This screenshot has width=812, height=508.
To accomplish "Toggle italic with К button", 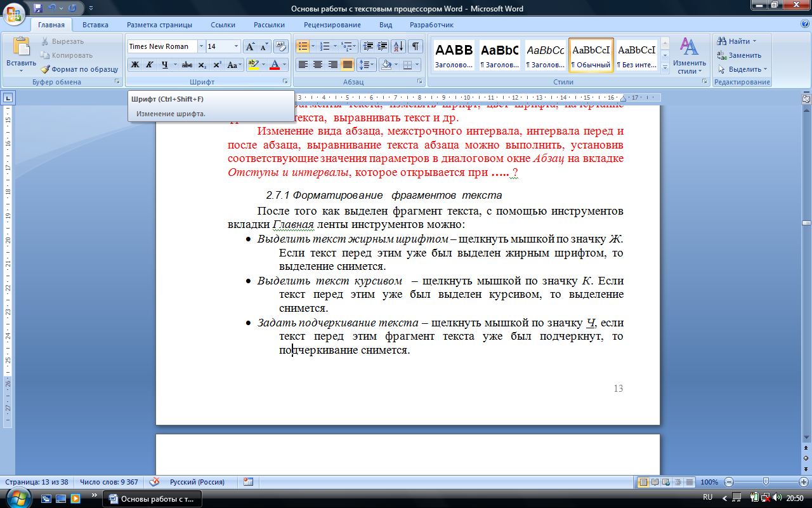I will pos(150,65).
